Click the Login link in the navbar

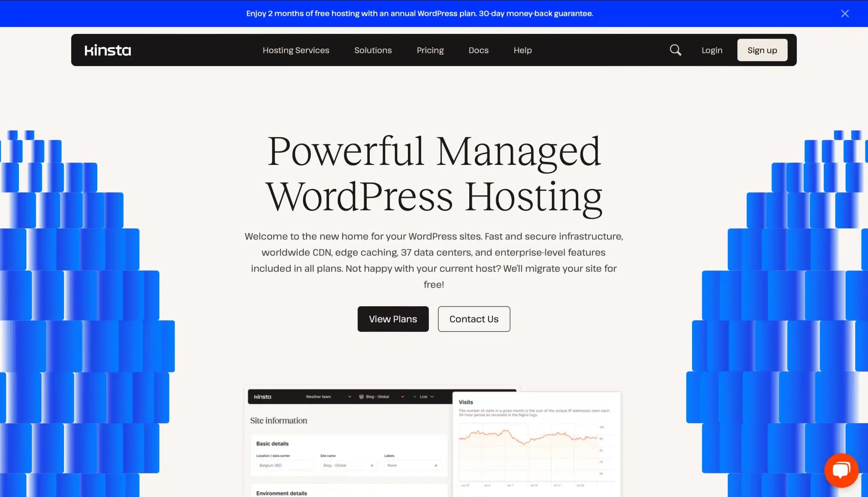point(712,50)
